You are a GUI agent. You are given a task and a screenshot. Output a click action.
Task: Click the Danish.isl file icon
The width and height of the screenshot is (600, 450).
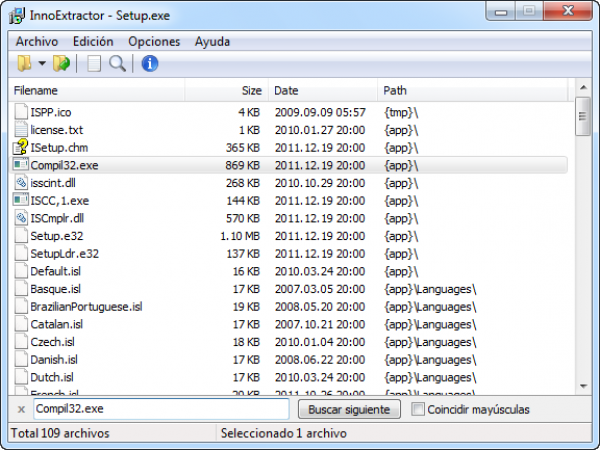21,359
